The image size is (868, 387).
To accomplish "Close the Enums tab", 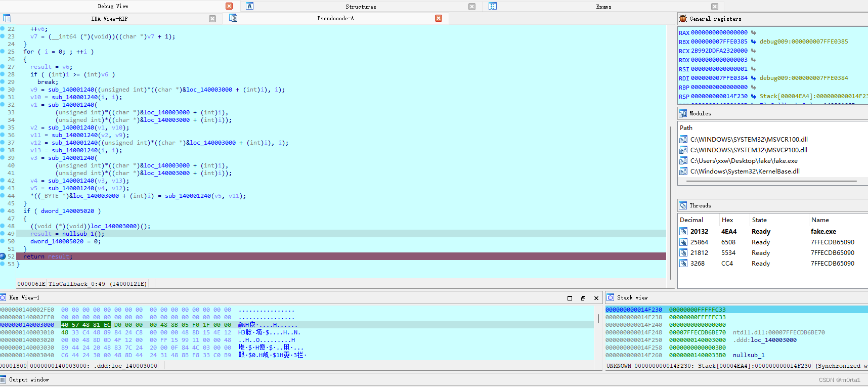I will click(x=715, y=7).
